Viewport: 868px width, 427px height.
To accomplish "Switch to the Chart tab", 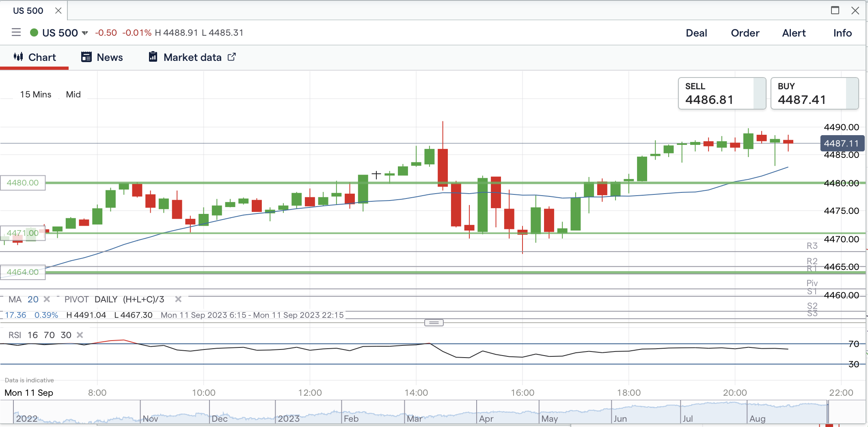I will (x=35, y=57).
